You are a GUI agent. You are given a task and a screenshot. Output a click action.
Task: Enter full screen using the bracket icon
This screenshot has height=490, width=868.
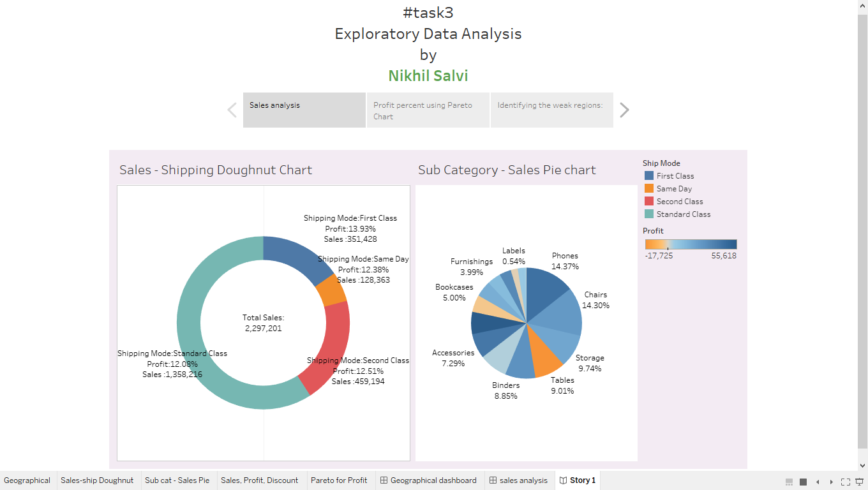click(x=846, y=482)
